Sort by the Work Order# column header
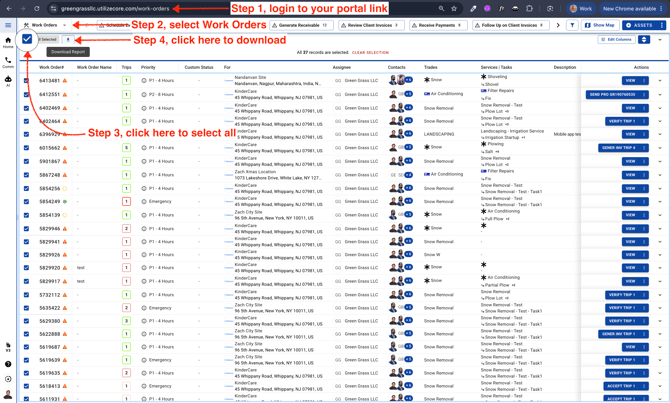Screen dimensions: 670x403 (52, 67)
